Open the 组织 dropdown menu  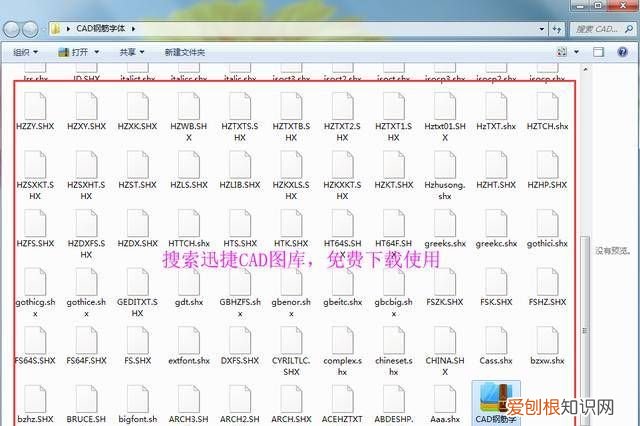[x=25, y=52]
